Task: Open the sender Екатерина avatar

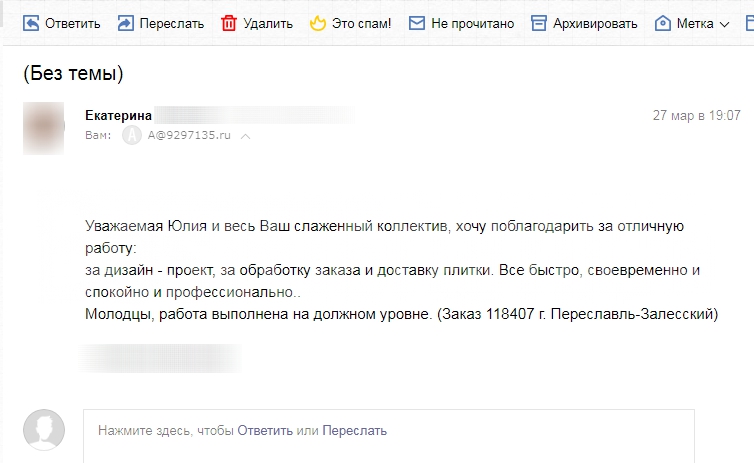Action: click(x=43, y=128)
